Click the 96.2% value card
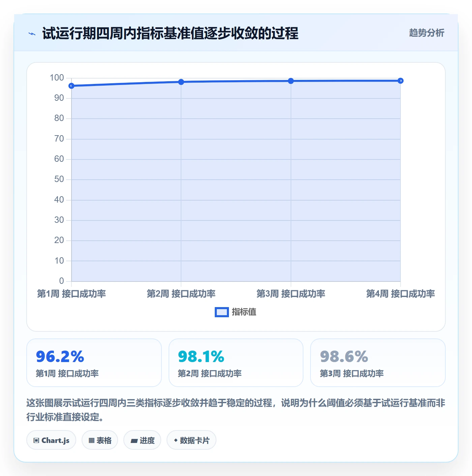The image size is (472, 476). point(94,363)
